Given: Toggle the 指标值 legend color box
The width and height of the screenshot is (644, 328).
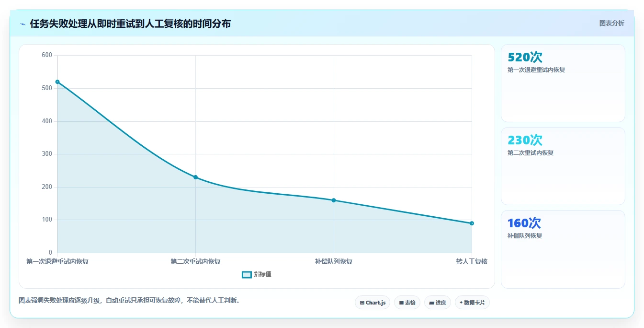Looking at the screenshot, I should 247,274.
